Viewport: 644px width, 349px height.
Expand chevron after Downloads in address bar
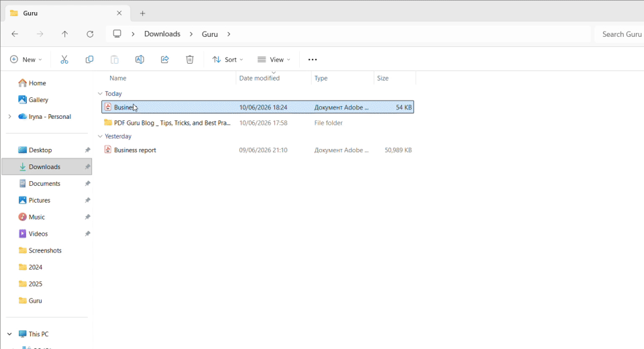tap(191, 34)
